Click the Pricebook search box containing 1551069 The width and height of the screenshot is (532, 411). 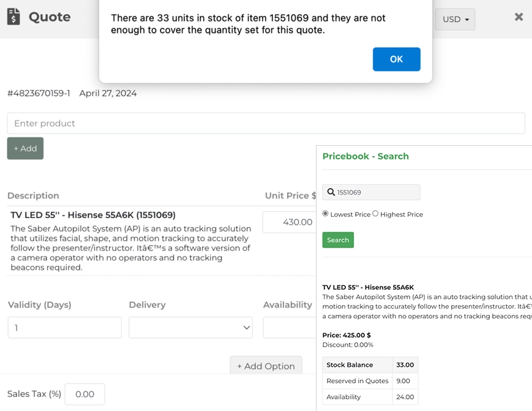click(x=371, y=192)
